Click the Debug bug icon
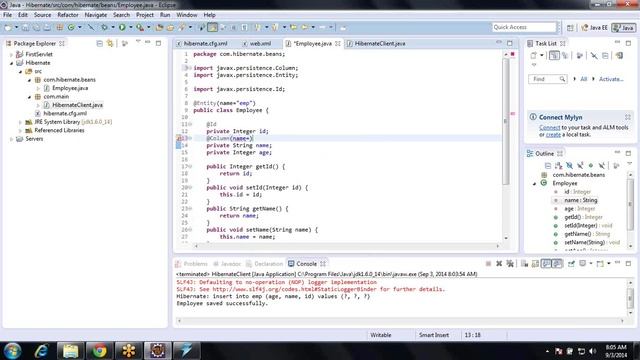The image size is (640, 360). 104,27
